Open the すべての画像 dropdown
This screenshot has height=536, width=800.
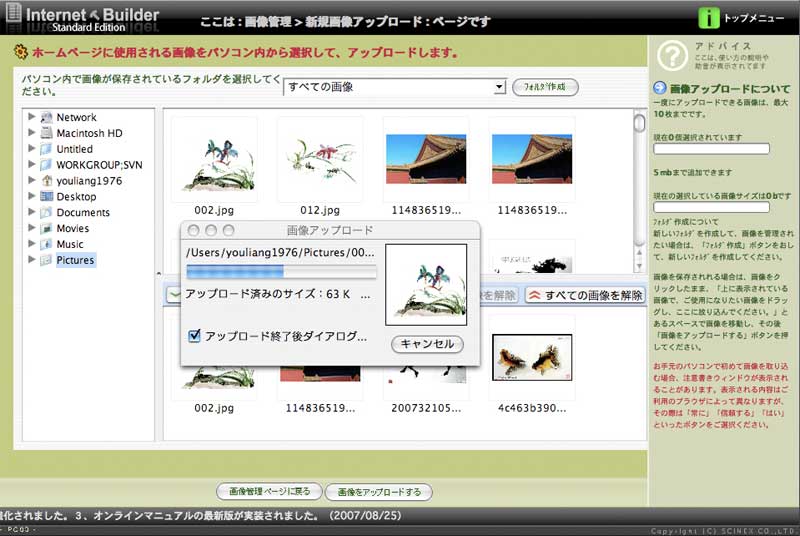point(395,87)
